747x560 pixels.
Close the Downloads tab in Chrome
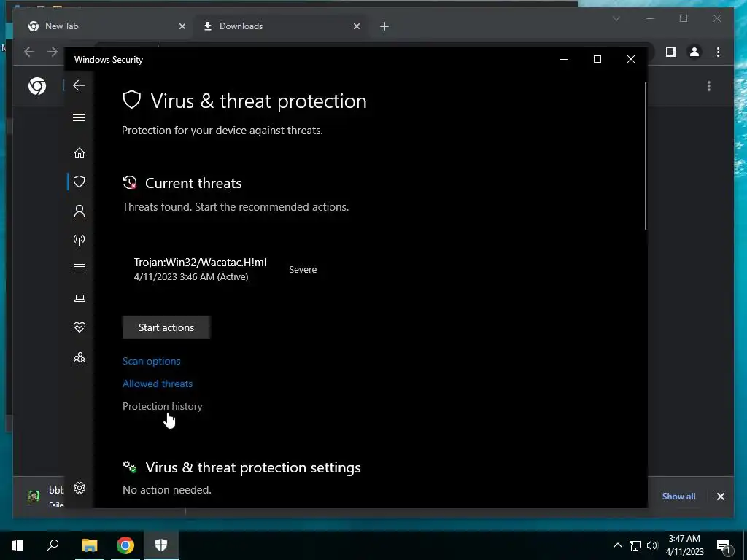pyautogui.click(x=357, y=27)
